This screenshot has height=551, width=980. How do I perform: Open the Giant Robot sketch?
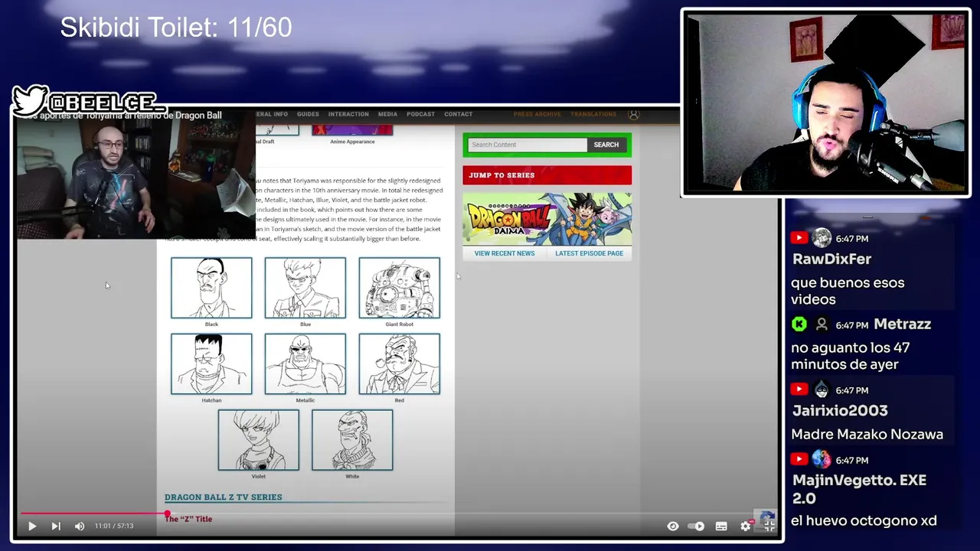399,288
